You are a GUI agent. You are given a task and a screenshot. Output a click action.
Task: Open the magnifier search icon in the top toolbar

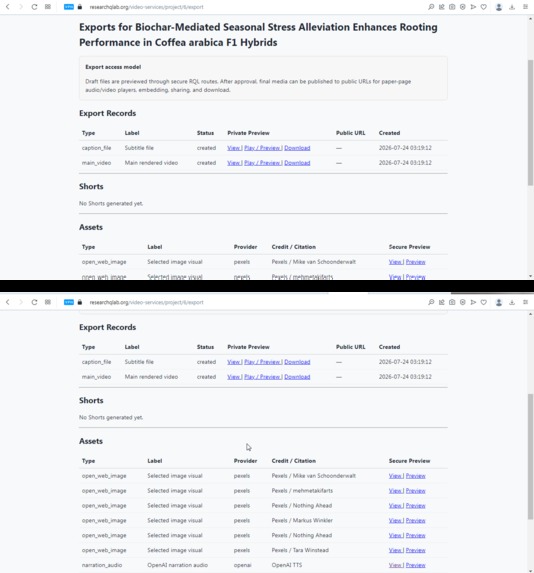pyautogui.click(x=431, y=7)
